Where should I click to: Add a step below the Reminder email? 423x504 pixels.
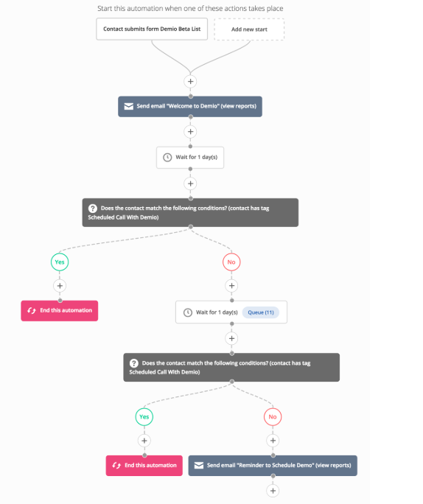[273, 491]
